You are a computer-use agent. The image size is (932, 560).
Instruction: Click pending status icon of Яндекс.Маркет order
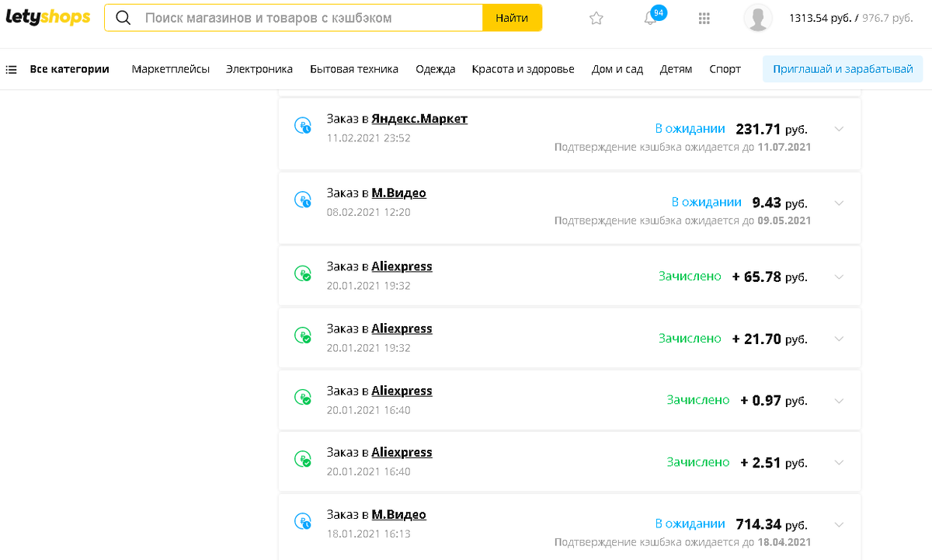click(303, 126)
